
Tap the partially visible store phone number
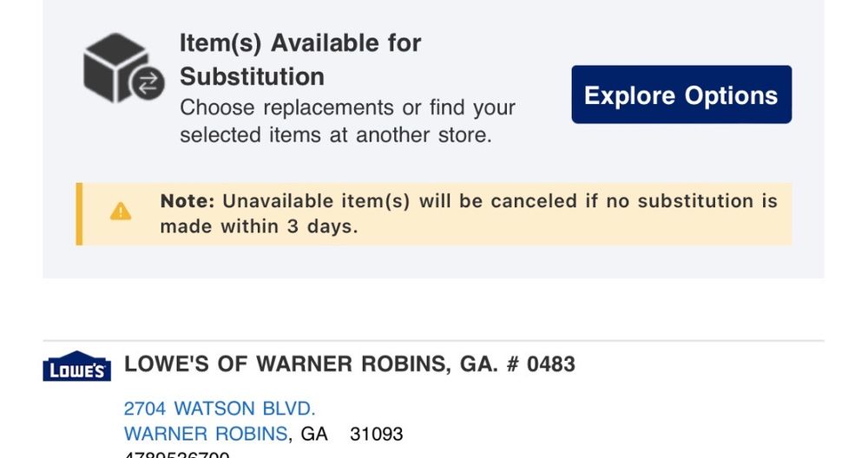177,455
